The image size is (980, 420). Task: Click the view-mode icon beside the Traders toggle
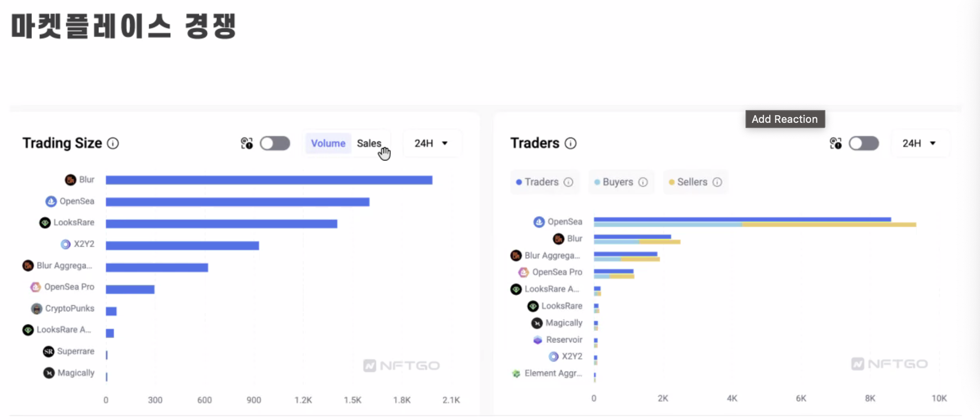pos(836,143)
